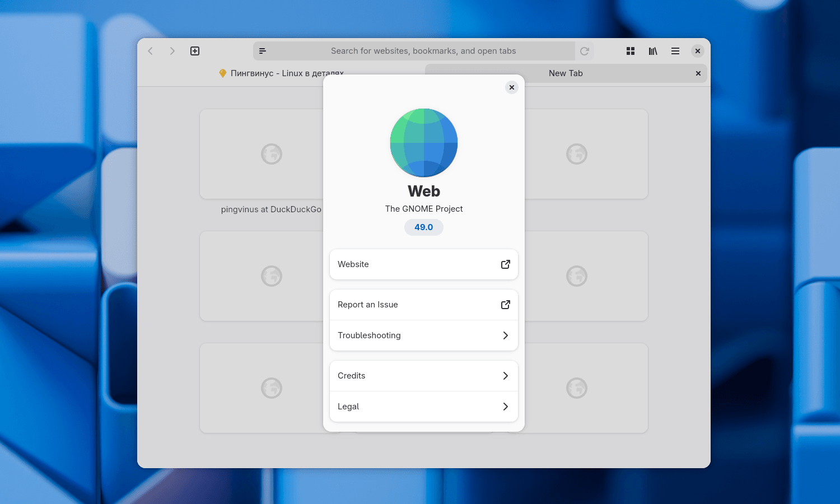Close the About Web dialog
The height and width of the screenshot is (504, 840).
point(511,87)
